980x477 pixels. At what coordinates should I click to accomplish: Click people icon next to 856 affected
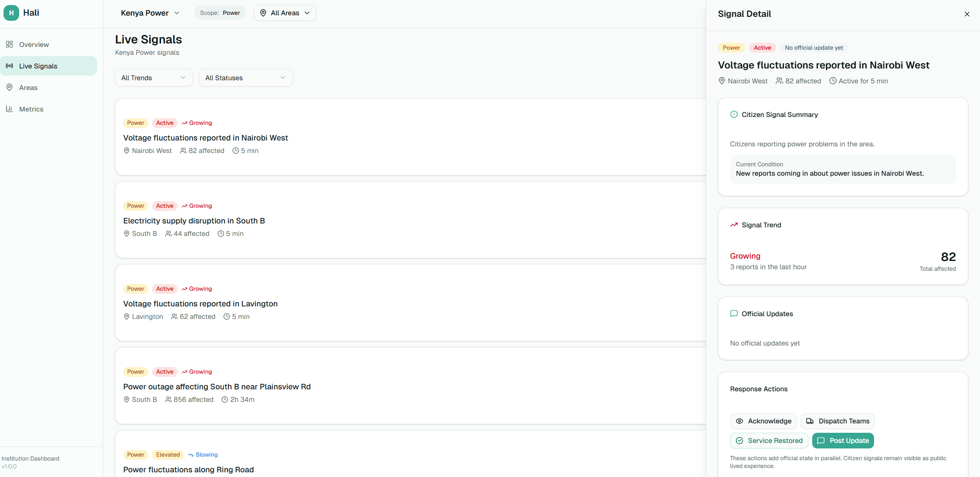point(168,400)
